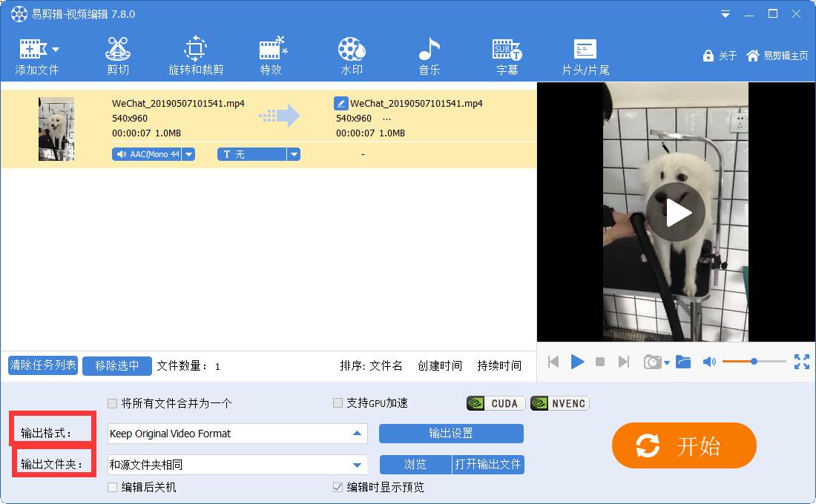Click 打开输出文件 button

[488, 465]
